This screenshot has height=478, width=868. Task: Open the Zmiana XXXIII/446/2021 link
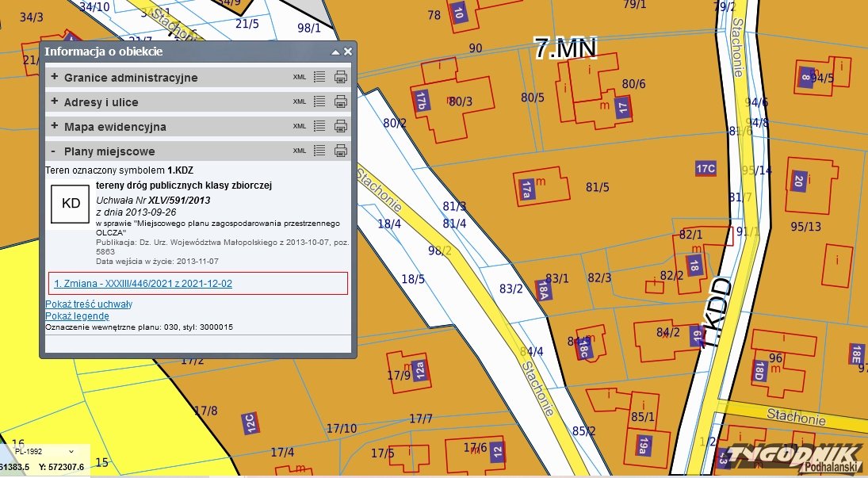click(143, 283)
